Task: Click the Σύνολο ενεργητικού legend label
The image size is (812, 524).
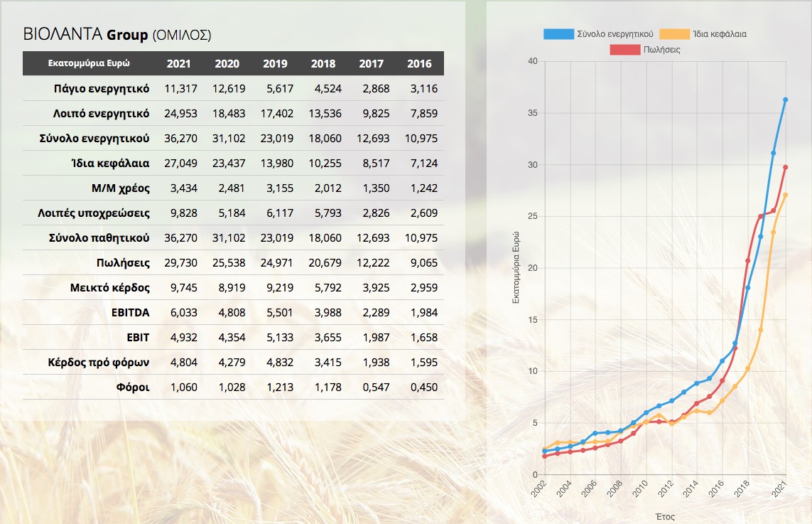Action: (x=615, y=34)
